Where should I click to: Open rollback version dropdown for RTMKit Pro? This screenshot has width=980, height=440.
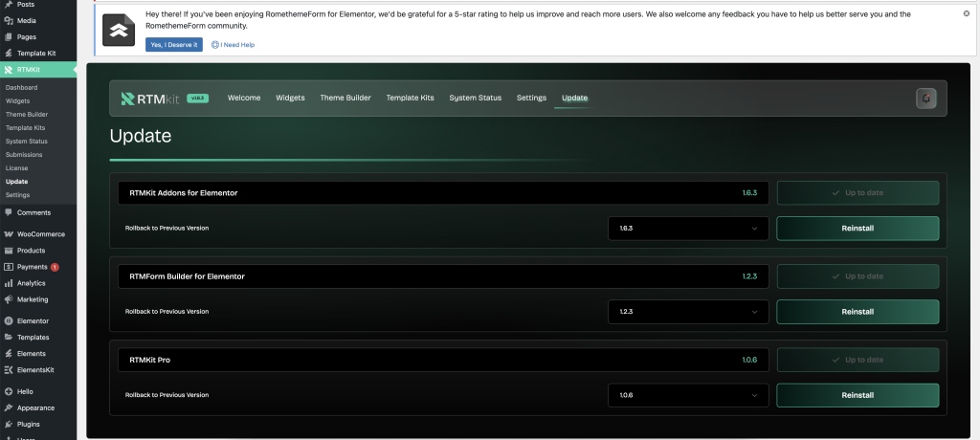688,395
